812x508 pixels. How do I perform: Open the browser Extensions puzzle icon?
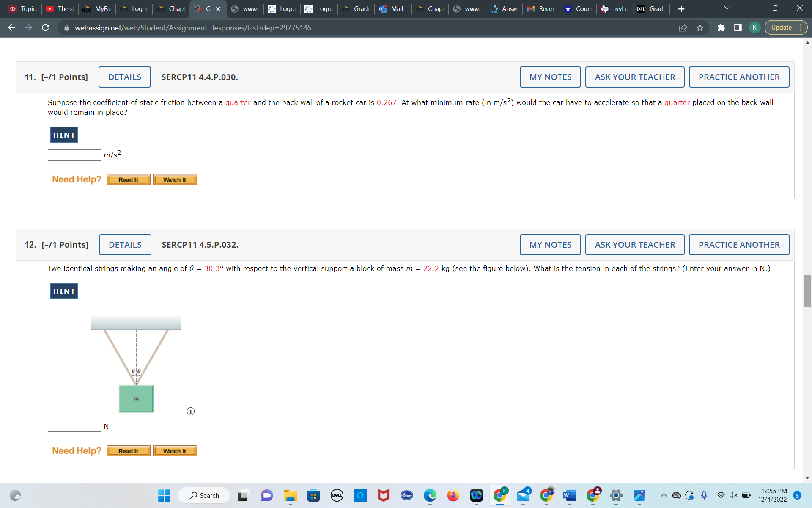(721, 28)
